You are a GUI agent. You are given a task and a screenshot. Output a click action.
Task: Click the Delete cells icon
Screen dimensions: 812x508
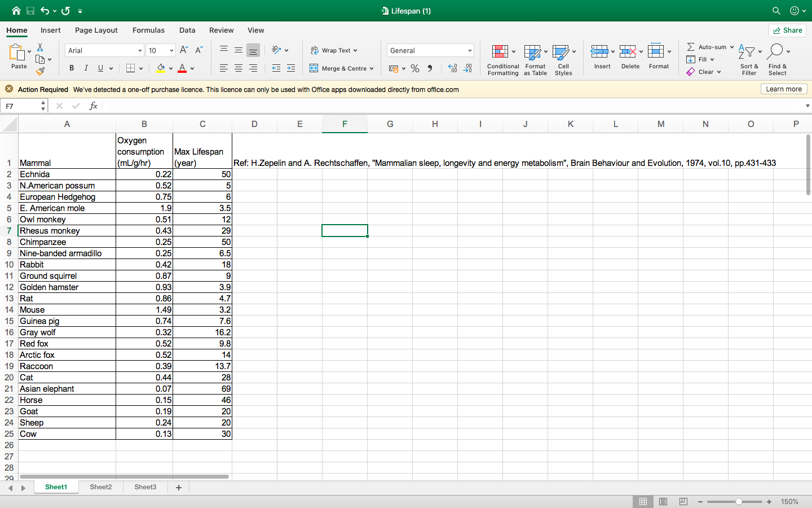[x=628, y=52]
